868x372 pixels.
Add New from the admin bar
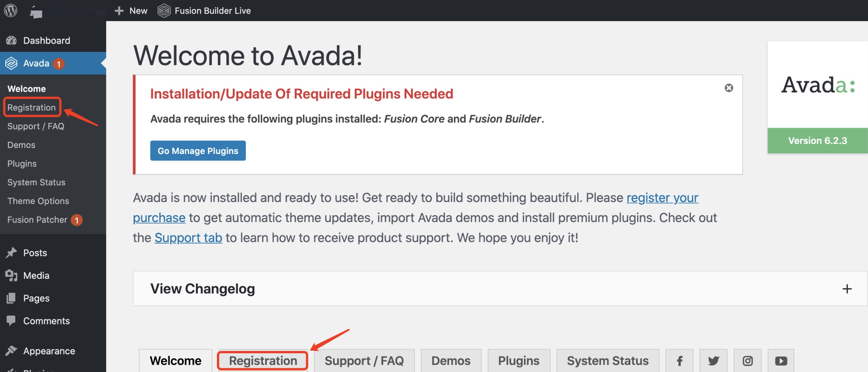coord(131,11)
